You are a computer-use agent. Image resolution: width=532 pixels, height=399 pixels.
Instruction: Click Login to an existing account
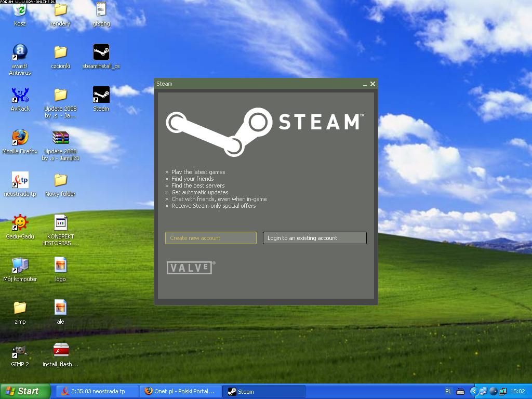click(x=314, y=238)
